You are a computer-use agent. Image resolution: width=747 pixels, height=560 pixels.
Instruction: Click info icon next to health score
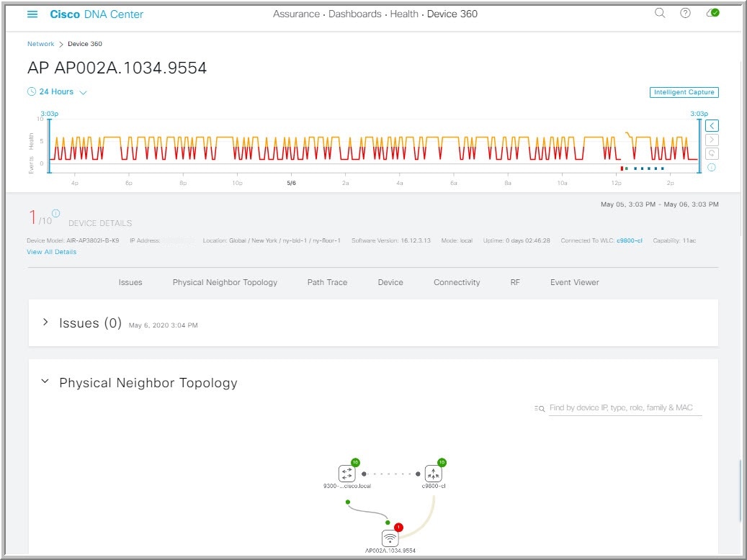(x=56, y=213)
